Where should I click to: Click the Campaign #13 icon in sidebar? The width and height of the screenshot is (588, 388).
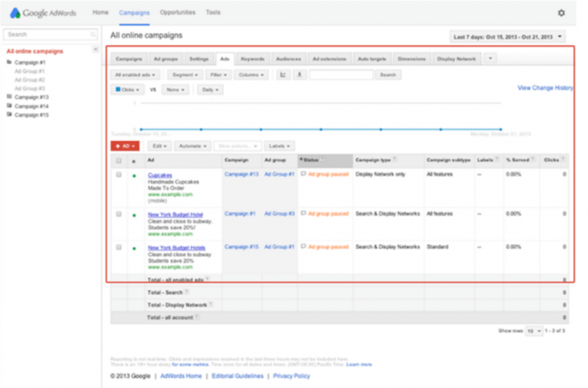pos(9,97)
